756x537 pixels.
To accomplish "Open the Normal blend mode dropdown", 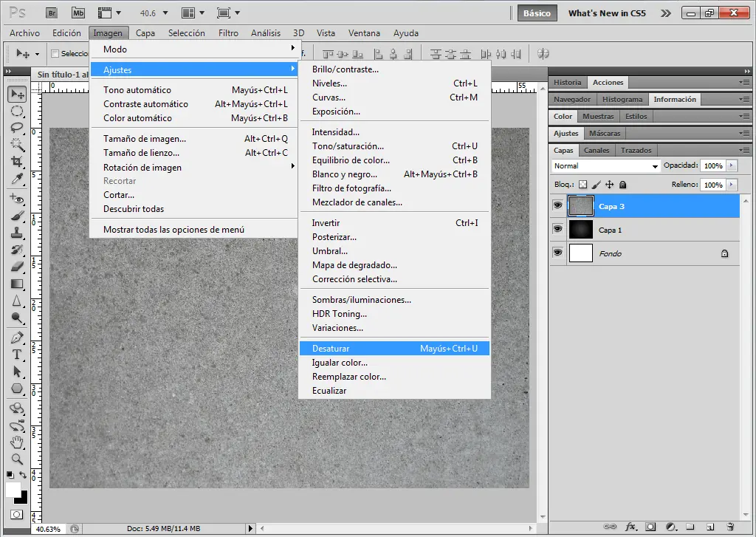I will tap(605, 166).
